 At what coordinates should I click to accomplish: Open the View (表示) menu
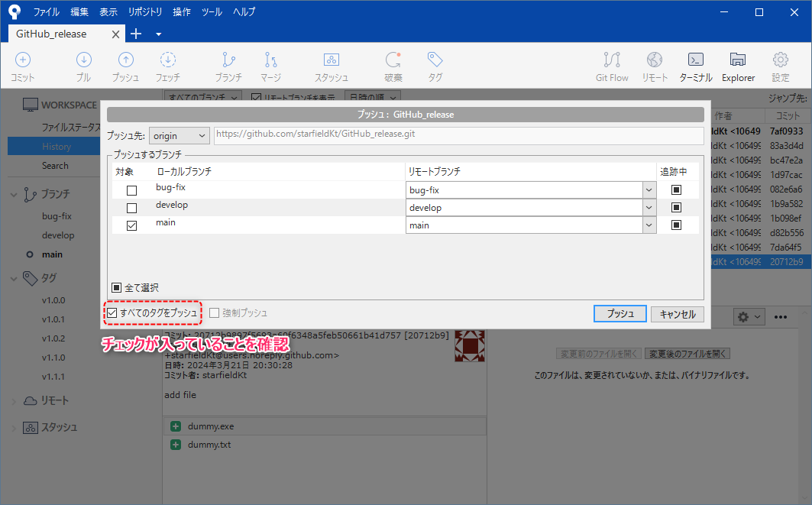tap(108, 12)
